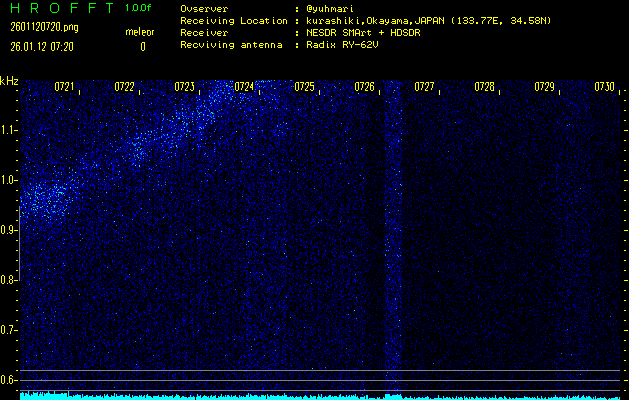Select the 0.9 kHz axis label
Image resolution: width=629 pixels, height=400 pixels.
tap(9, 230)
